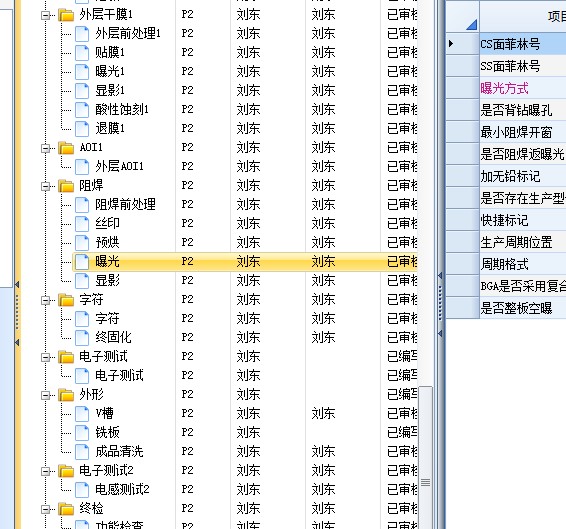Click the document icon beside 贴膜1
The width and height of the screenshot is (566, 529).
(82, 53)
